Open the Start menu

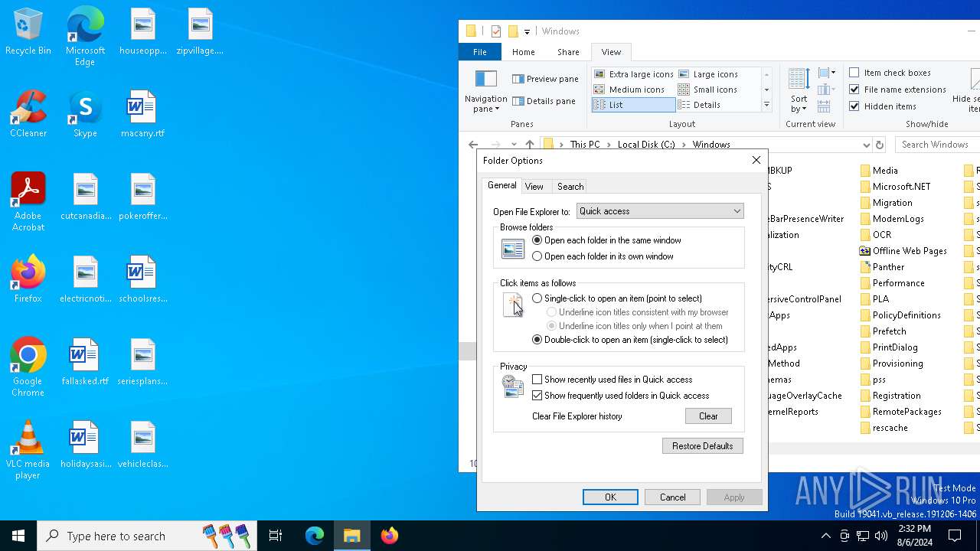pyautogui.click(x=18, y=536)
